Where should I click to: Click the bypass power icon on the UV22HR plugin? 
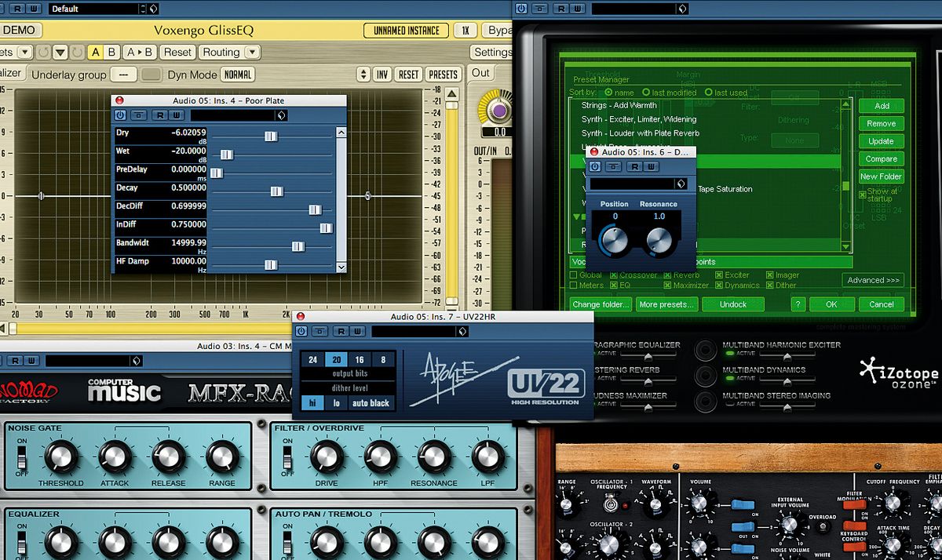tap(301, 331)
